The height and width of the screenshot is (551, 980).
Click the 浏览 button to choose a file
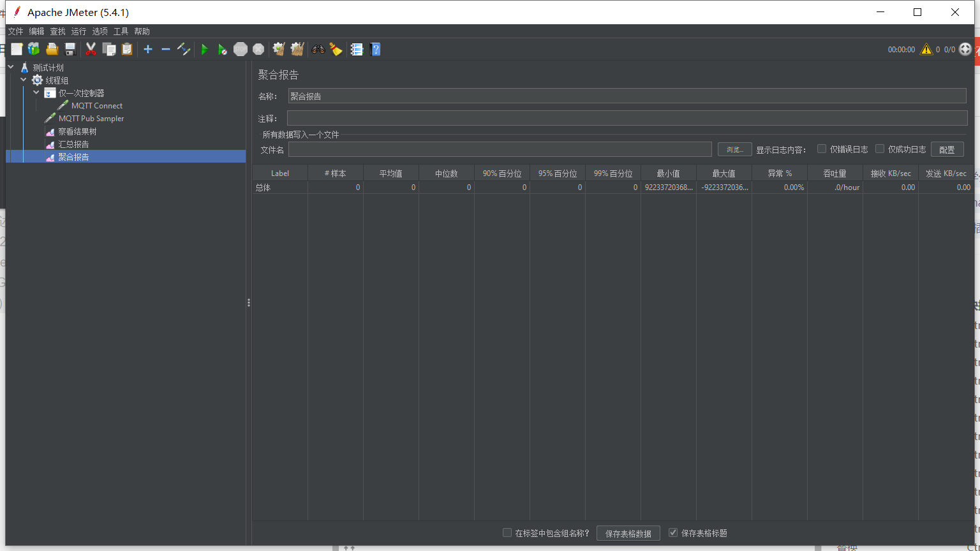[734, 149]
